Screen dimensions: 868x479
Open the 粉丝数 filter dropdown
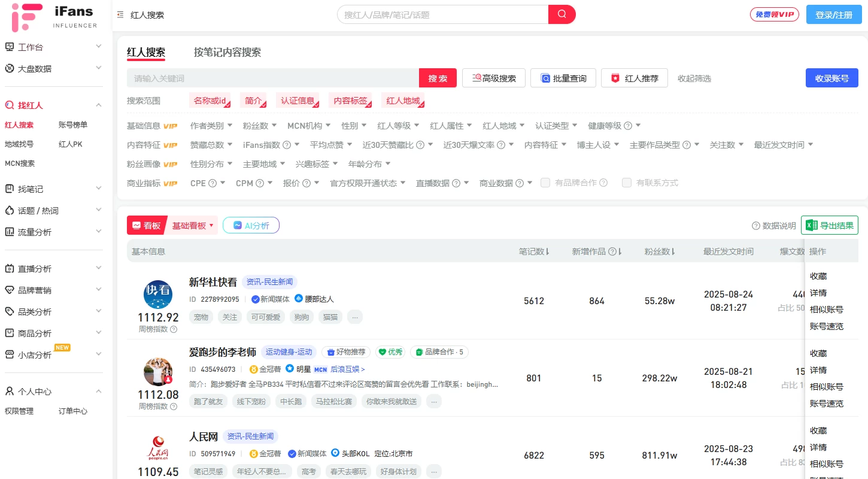260,126
